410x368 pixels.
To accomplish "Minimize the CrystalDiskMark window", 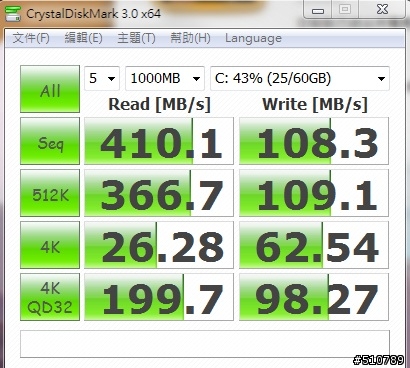I will (318, 10).
